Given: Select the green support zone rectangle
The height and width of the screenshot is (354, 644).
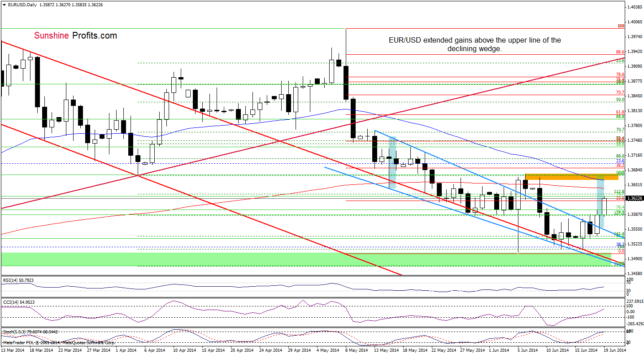Looking at the screenshot, I should tap(306, 259).
